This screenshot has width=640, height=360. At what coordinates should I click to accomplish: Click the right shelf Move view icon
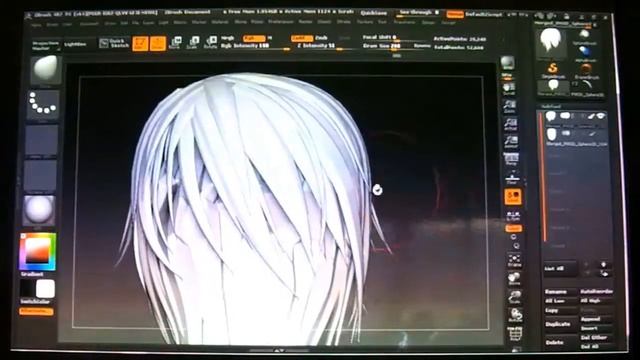[514, 279]
